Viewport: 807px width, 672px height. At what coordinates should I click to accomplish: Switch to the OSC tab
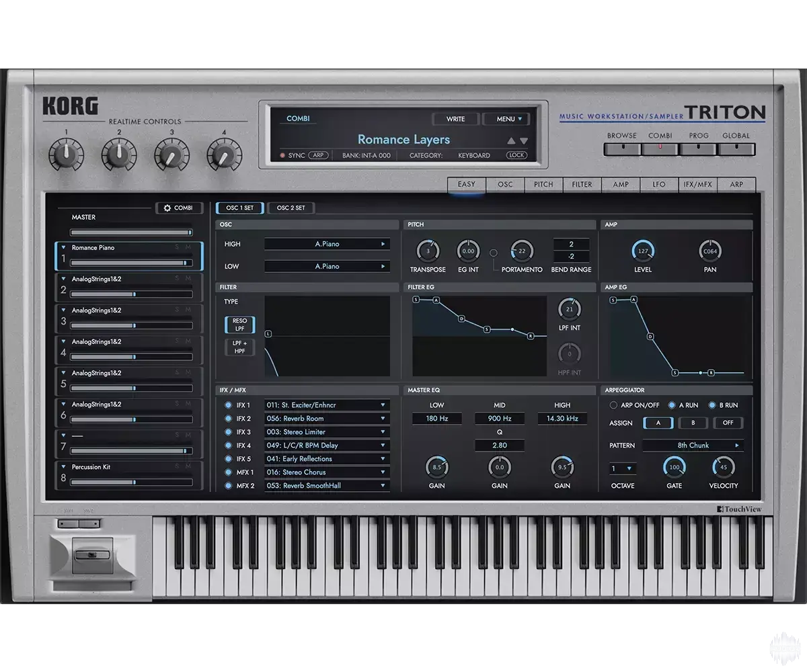(x=505, y=184)
